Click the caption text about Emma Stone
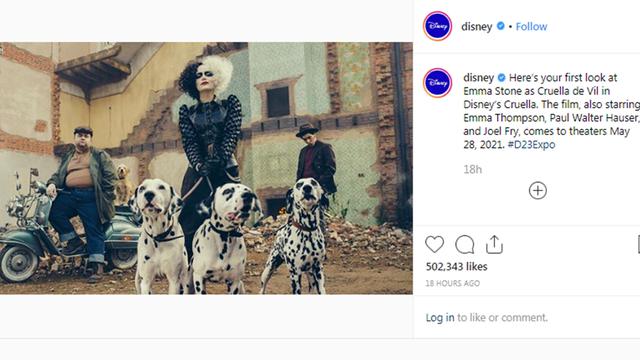Image resolution: width=640 pixels, height=360 pixels. 551,111
